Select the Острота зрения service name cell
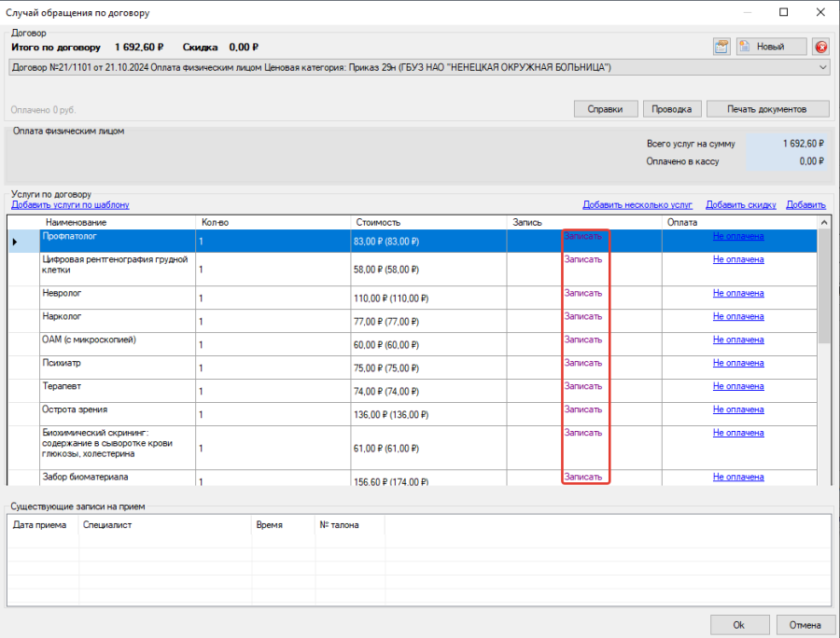The height and width of the screenshot is (638, 840). click(x=118, y=414)
